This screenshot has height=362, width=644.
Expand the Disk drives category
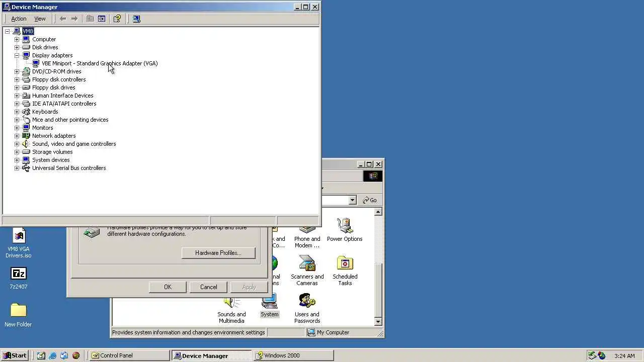click(17, 47)
